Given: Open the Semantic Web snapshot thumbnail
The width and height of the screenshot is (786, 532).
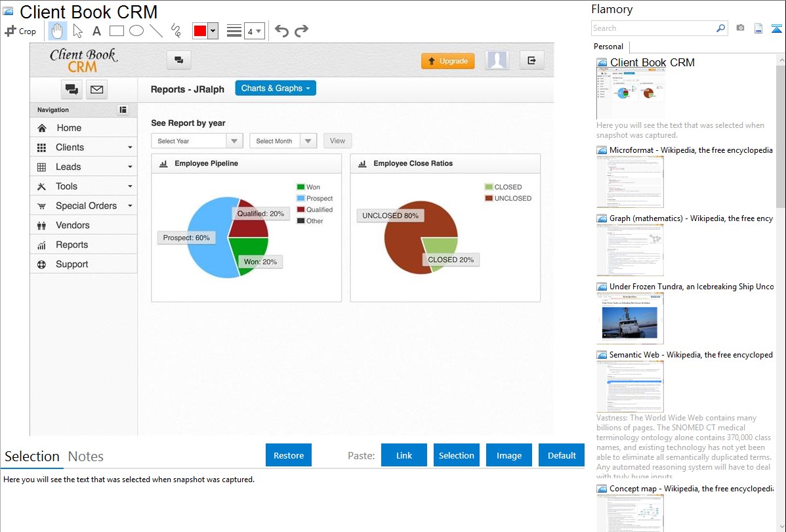Looking at the screenshot, I should click(631, 386).
